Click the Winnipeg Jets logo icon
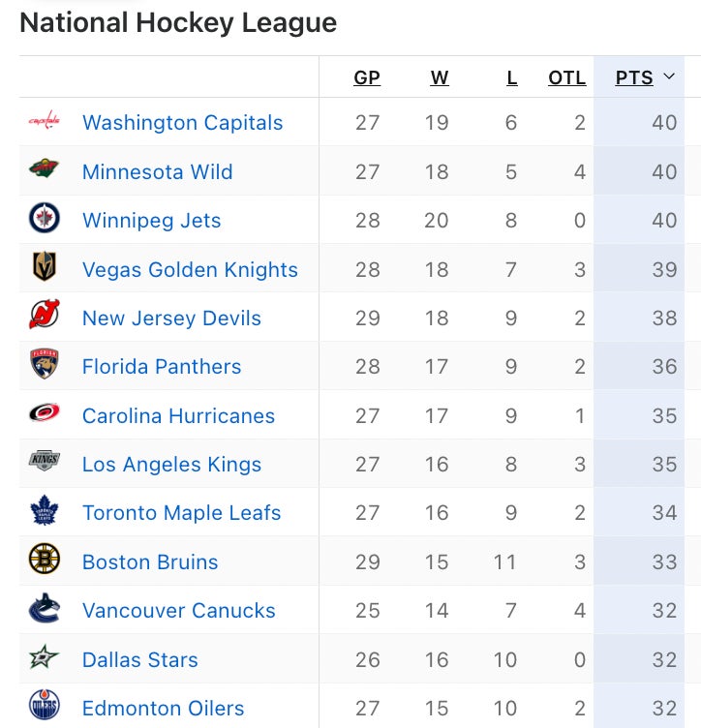 pos(44,219)
